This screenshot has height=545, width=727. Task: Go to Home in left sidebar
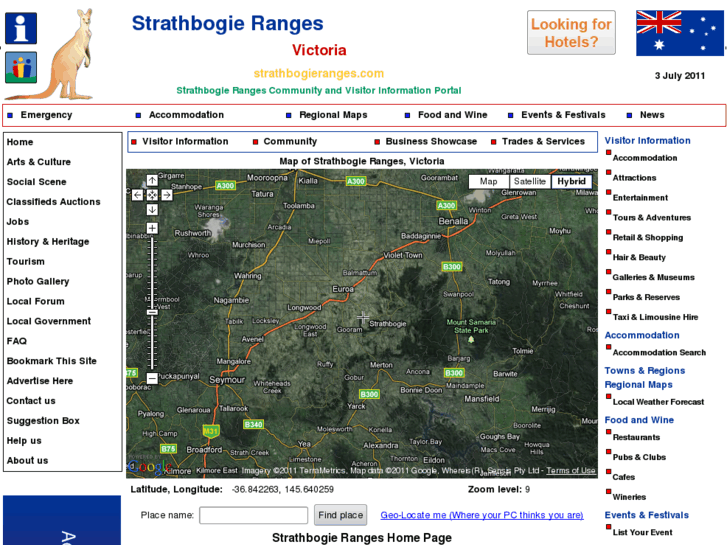click(20, 142)
